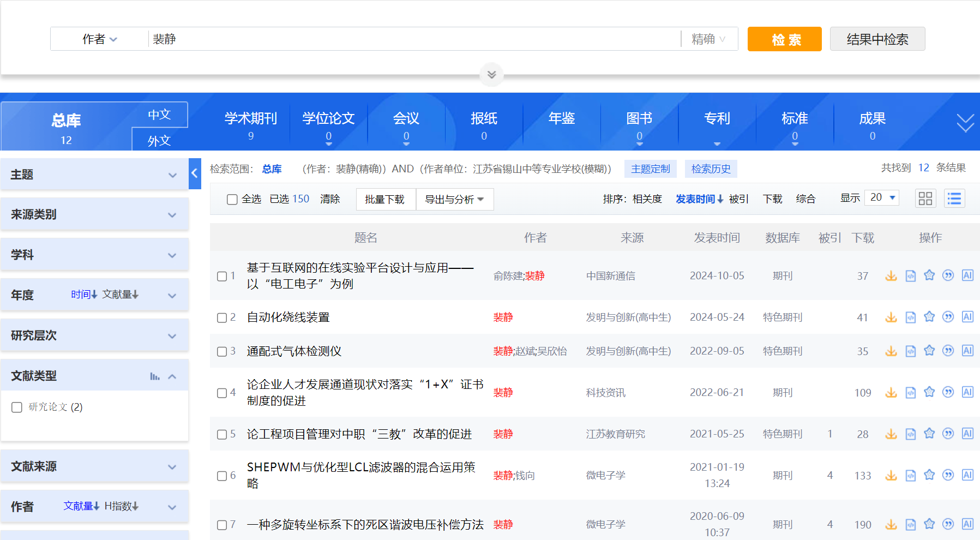This screenshot has height=540, width=980.
Task: Click citation quote icon for result 4
Action: click(x=948, y=392)
